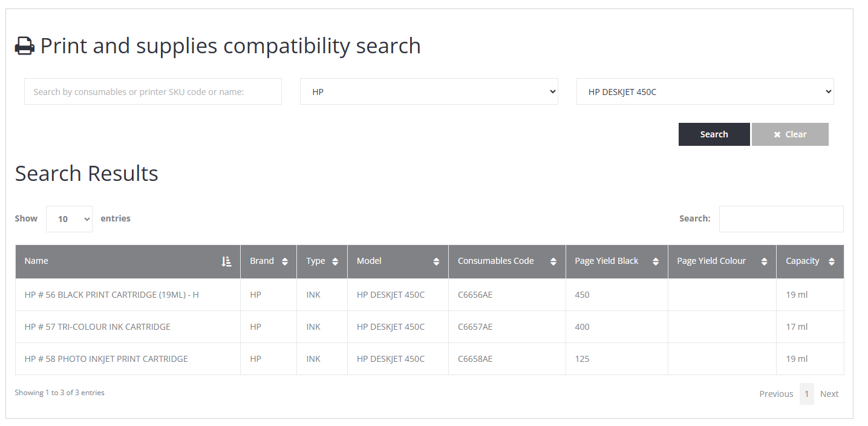Viewport: 868px width, 426px height.
Task: Open the HP DESKJET 450C model dropdown
Action: (x=705, y=91)
